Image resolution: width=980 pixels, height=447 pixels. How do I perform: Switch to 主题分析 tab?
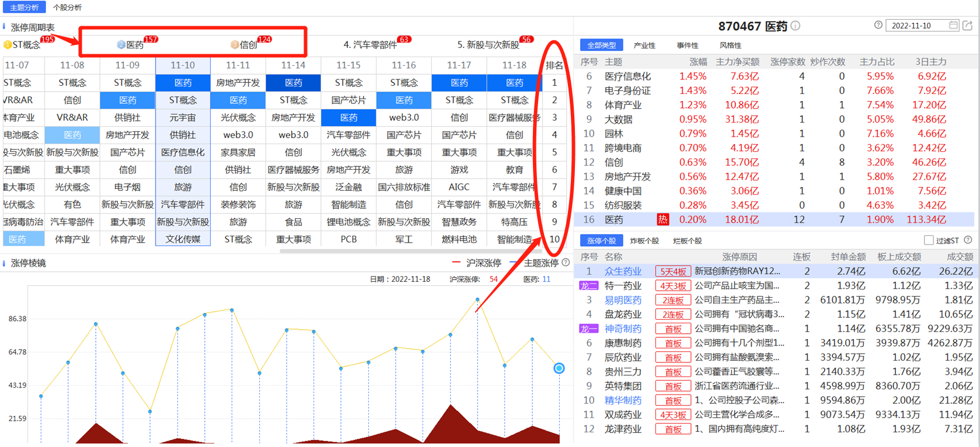click(25, 7)
